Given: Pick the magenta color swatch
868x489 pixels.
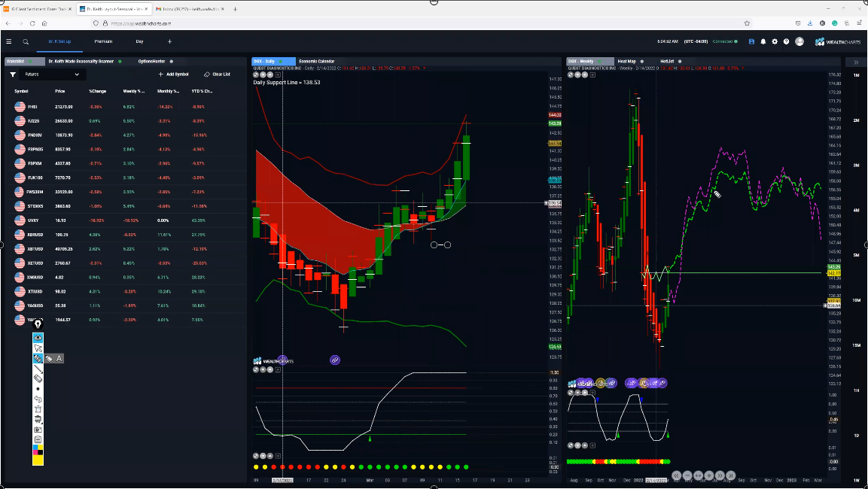Looking at the screenshot, I should pos(35,452).
